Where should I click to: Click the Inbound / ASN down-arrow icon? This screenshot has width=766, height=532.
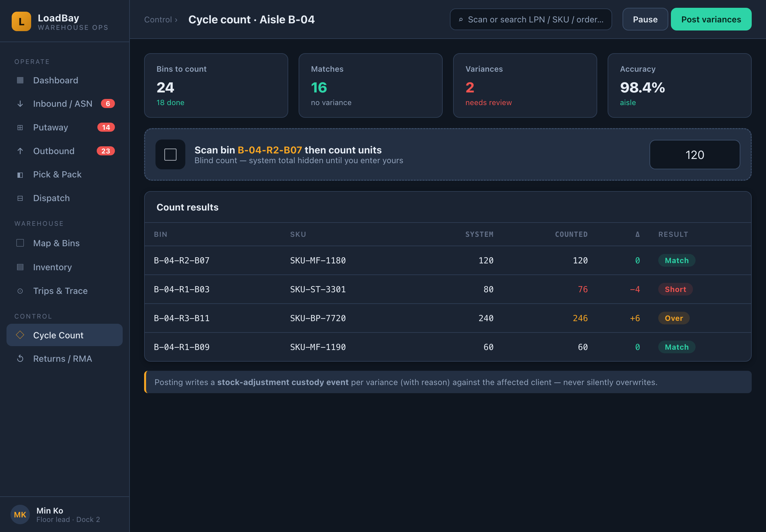pyautogui.click(x=20, y=104)
